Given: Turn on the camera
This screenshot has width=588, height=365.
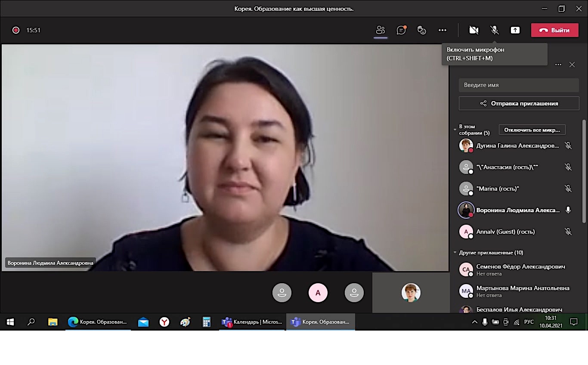Looking at the screenshot, I should 474,30.
